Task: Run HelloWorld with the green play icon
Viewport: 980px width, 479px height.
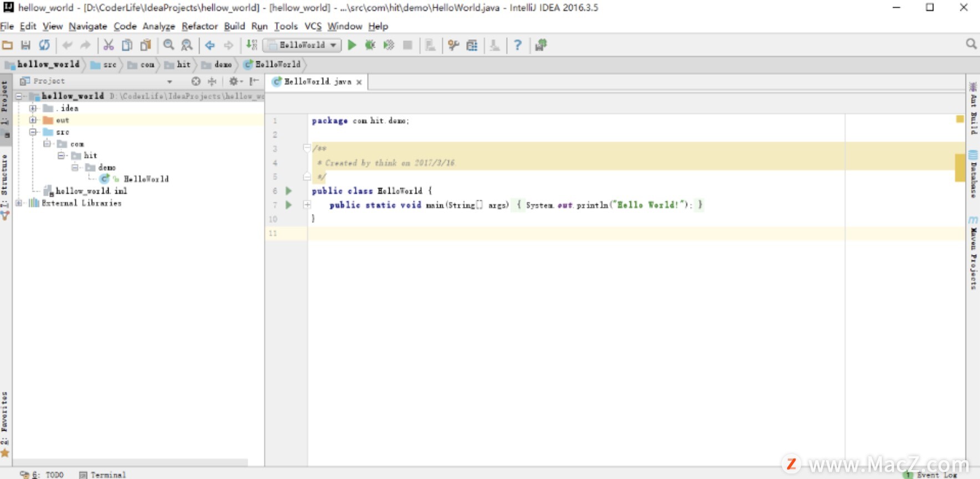Action: click(x=352, y=45)
